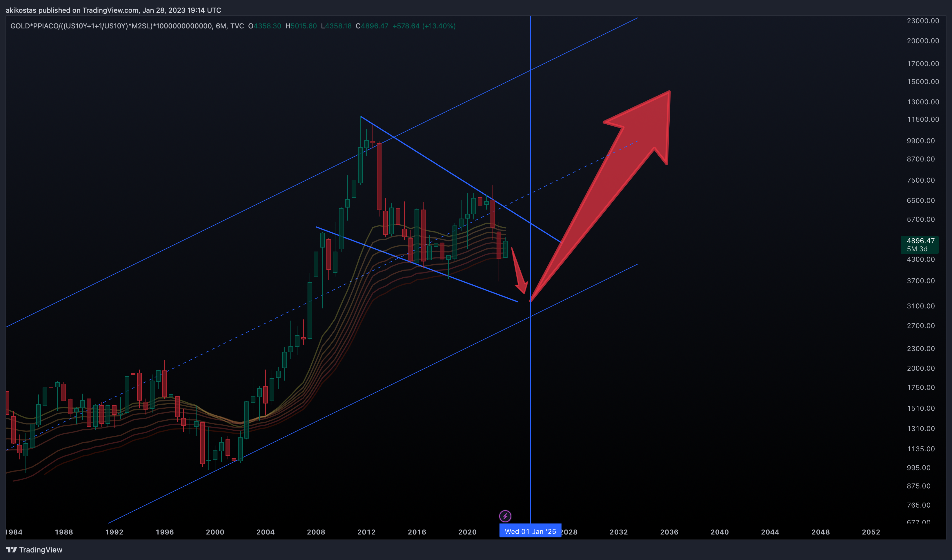
Task: Click the 2700.00 price axis label
Action: (x=921, y=326)
